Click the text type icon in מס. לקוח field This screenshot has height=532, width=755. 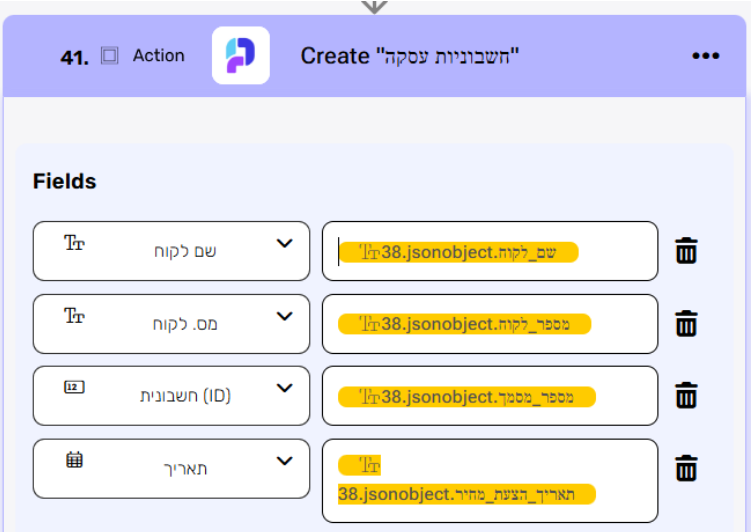(74, 316)
